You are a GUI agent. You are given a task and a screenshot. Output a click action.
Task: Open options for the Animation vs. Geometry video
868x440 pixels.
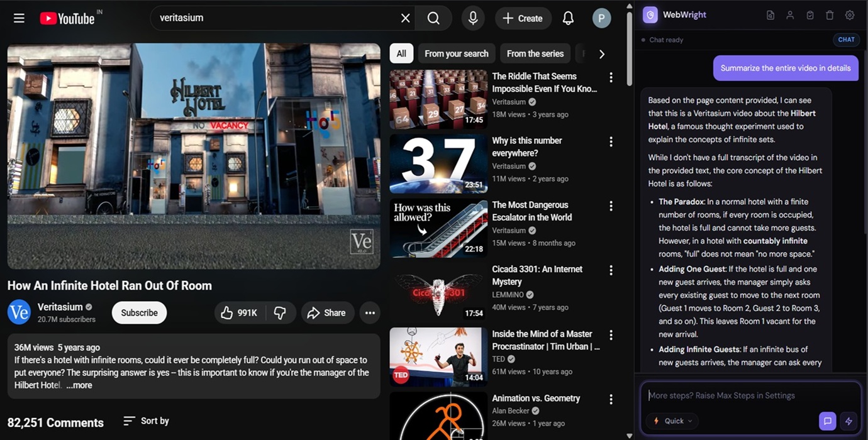point(611,399)
